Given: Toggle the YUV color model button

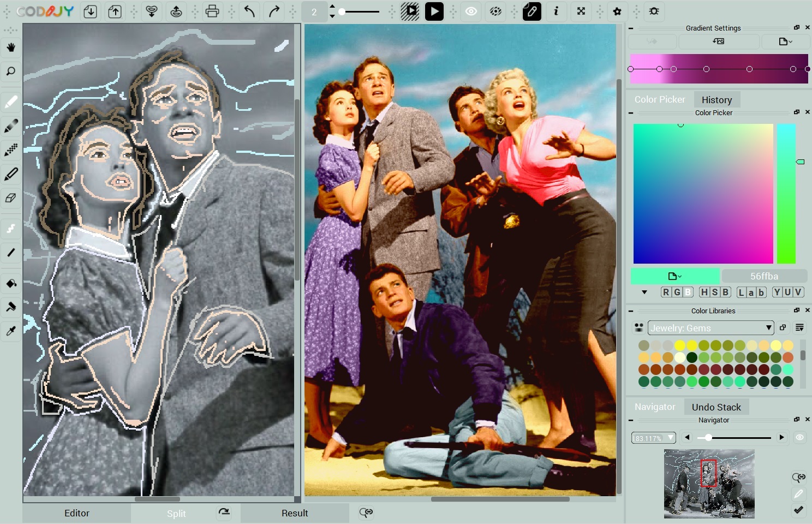Looking at the screenshot, I should 787,292.
